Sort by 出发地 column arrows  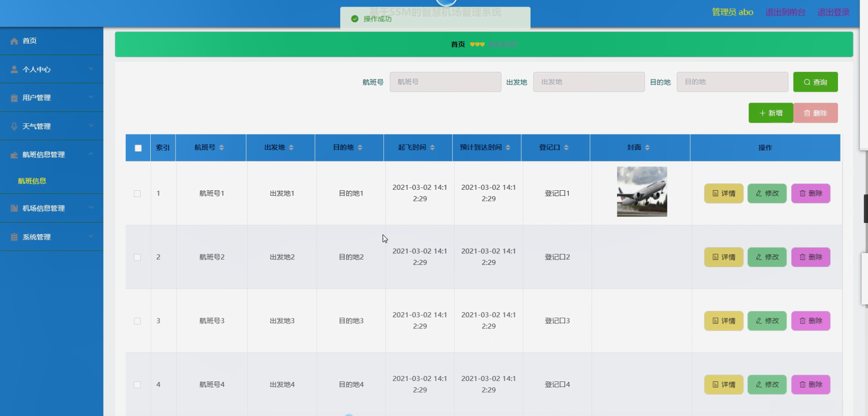point(291,147)
